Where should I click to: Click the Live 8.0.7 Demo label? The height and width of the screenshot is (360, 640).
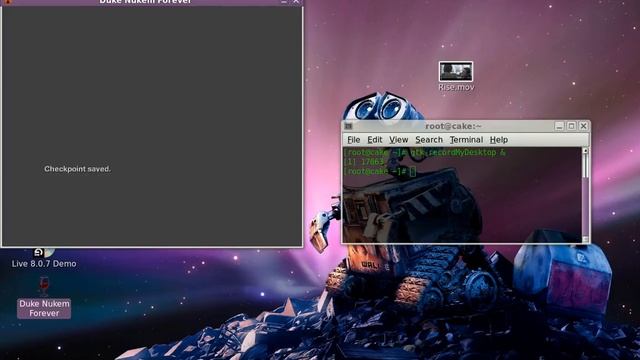click(44, 264)
